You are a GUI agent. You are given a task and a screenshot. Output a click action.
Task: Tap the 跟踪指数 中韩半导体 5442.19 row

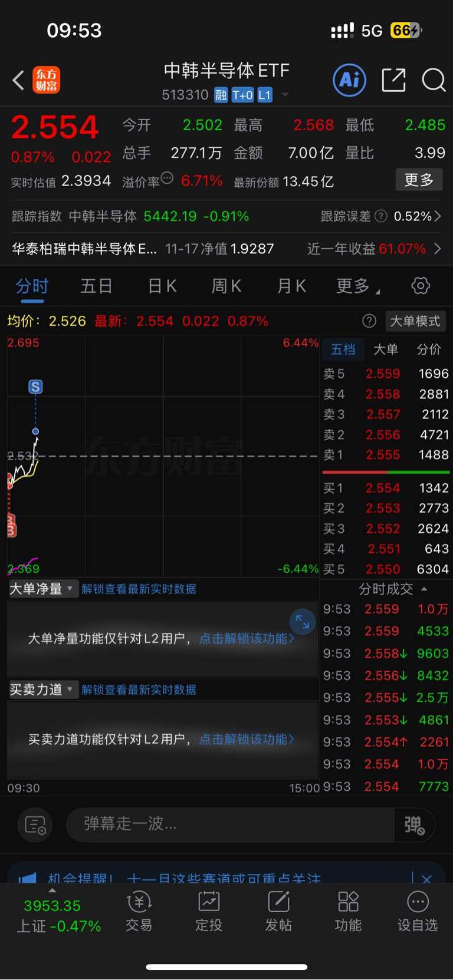[130, 216]
